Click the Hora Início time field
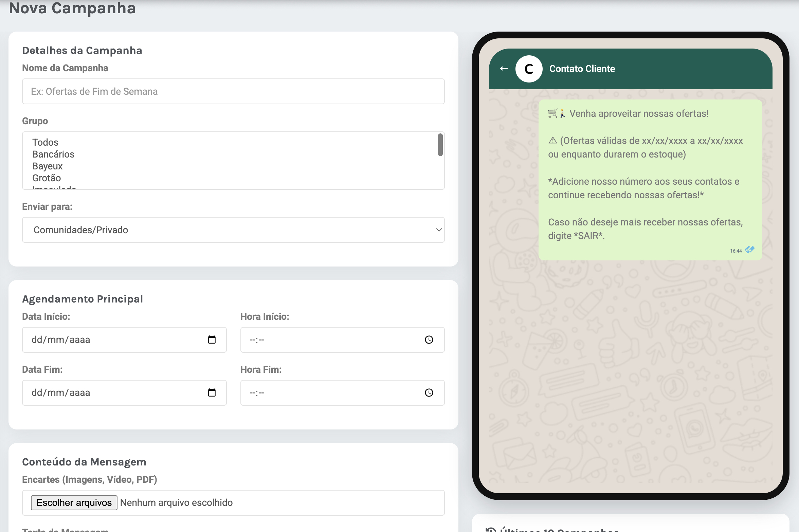 342,340
